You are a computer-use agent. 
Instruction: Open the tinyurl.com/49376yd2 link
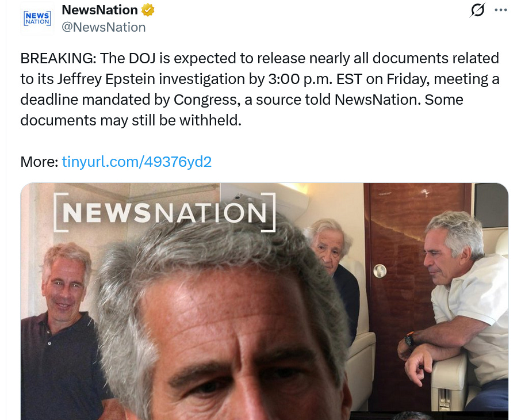coord(136,162)
